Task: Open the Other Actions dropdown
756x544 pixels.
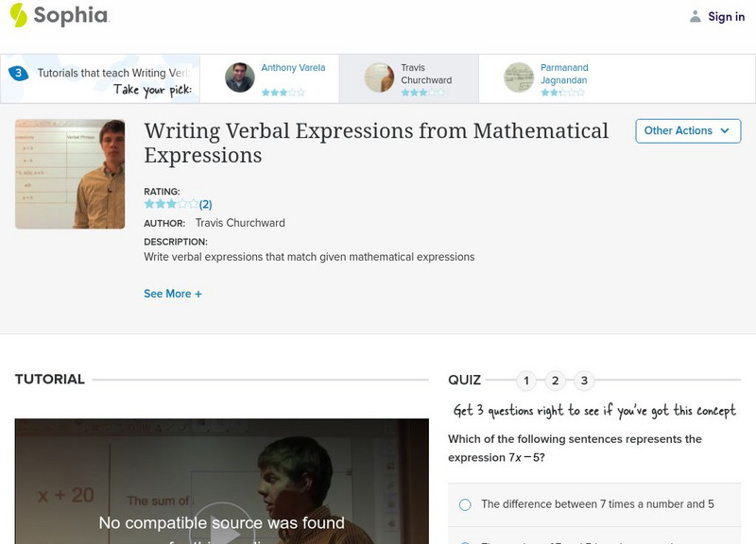Action: (687, 131)
